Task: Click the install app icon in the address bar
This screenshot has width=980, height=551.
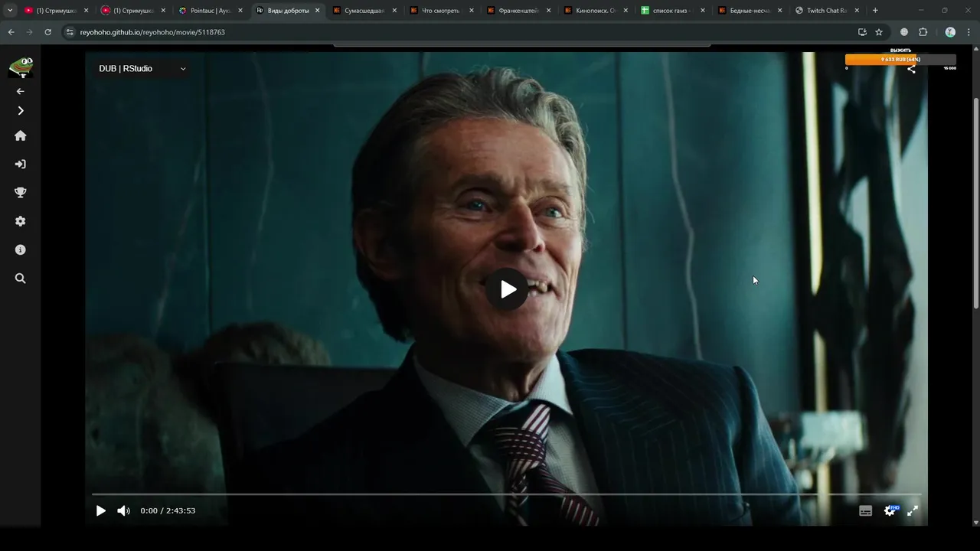Action: coord(862,32)
